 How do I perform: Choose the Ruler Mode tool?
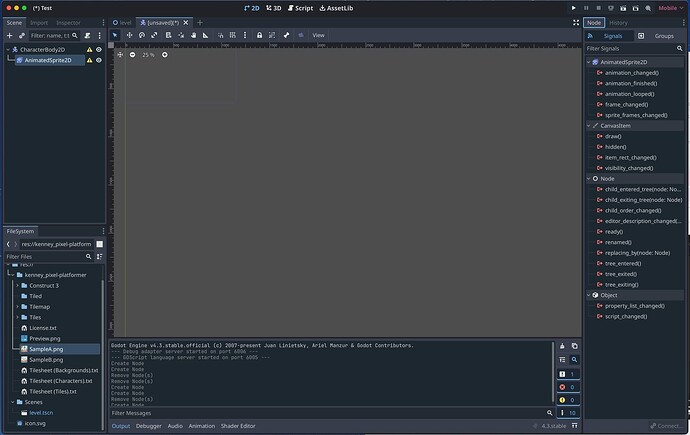coord(206,35)
